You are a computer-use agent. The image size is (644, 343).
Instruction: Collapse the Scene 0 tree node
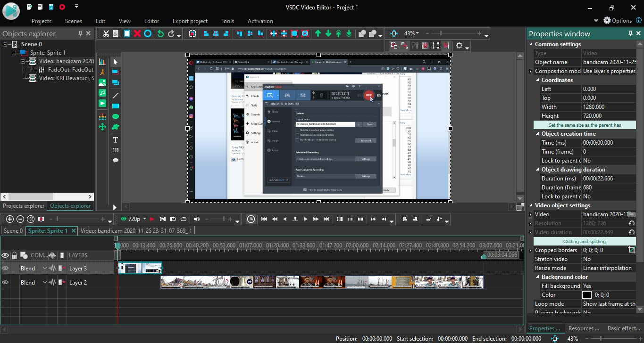click(x=6, y=44)
